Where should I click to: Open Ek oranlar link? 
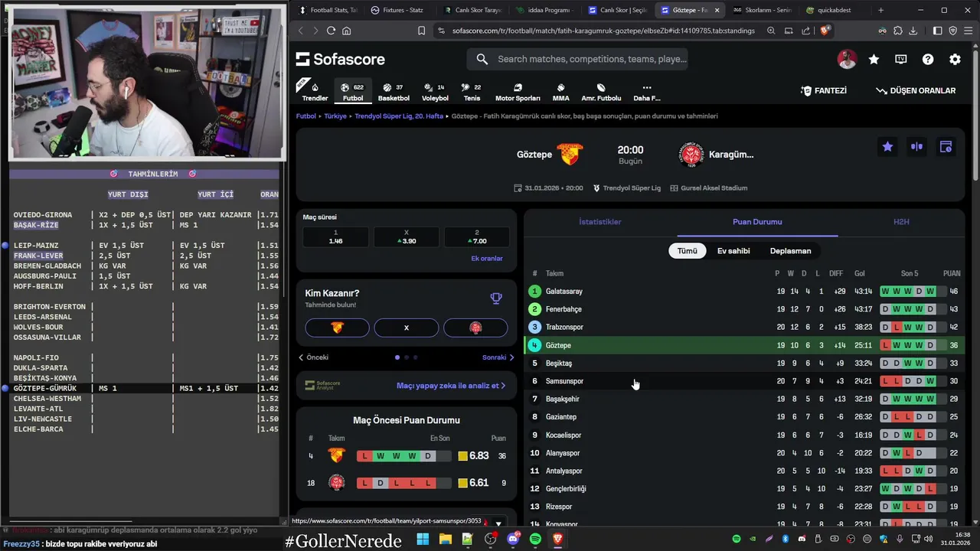pos(487,259)
